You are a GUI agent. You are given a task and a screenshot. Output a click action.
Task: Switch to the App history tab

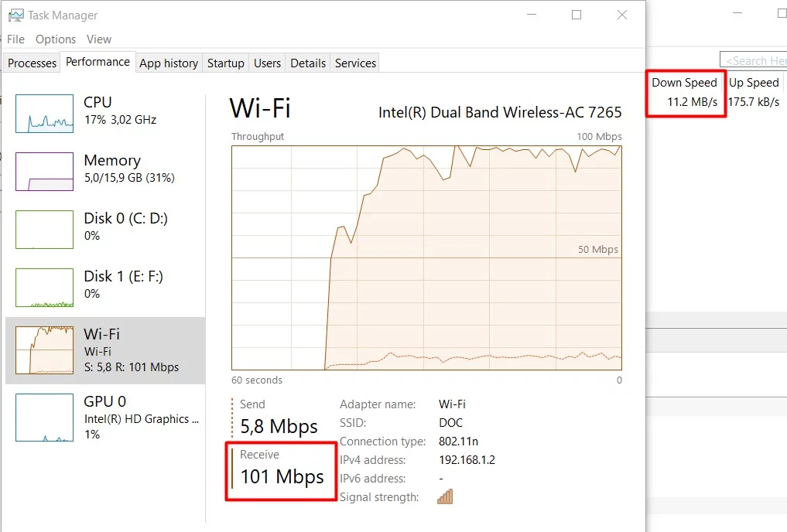click(x=169, y=63)
